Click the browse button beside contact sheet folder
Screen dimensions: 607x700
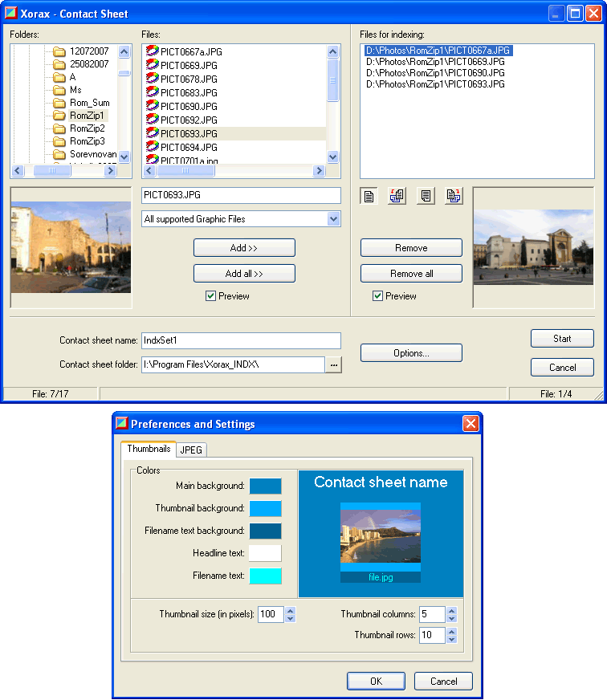click(333, 365)
